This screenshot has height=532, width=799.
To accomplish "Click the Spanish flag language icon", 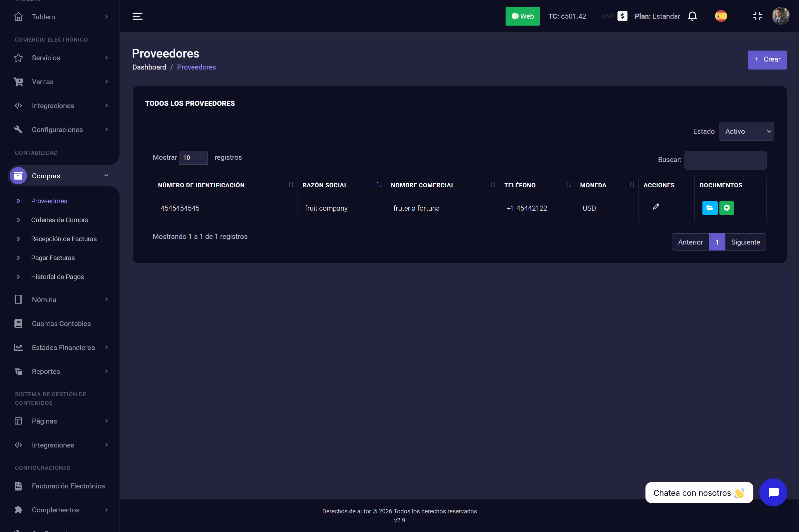I will [x=720, y=16].
